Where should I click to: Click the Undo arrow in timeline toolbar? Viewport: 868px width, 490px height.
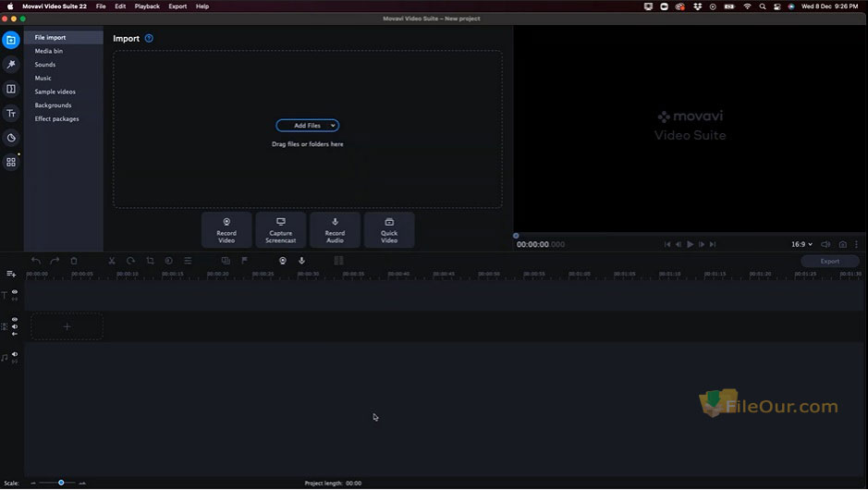[36, 260]
